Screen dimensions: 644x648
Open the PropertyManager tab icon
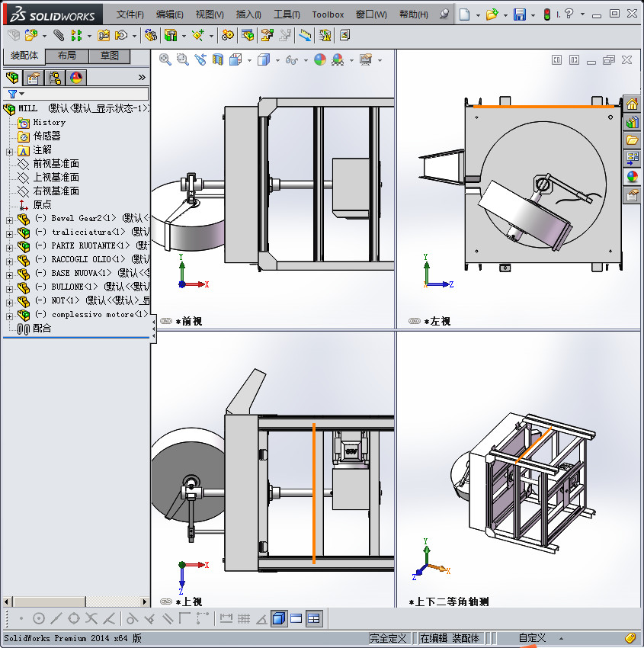[x=33, y=77]
